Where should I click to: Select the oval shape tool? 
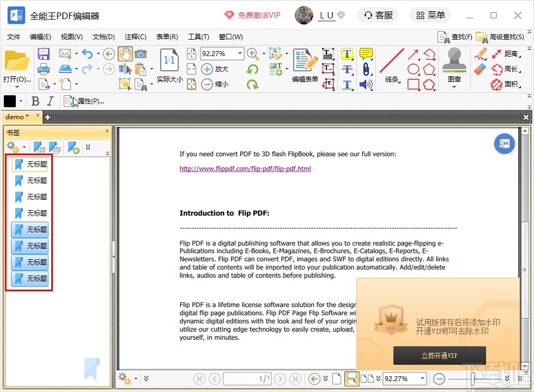click(413, 69)
